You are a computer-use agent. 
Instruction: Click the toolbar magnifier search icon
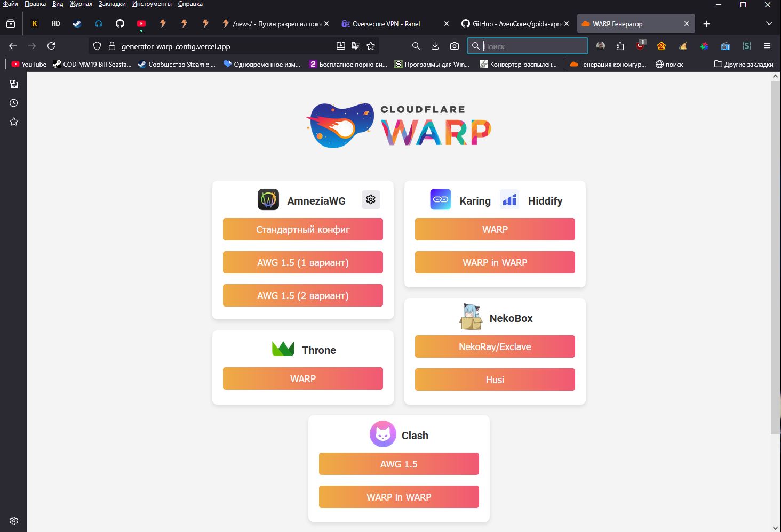pyautogui.click(x=416, y=46)
